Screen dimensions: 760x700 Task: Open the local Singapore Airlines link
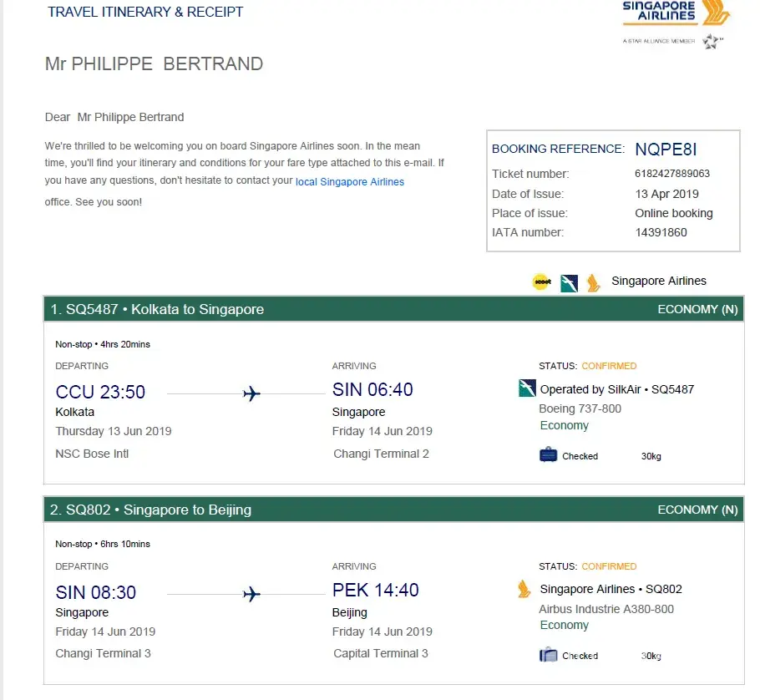click(x=350, y=182)
